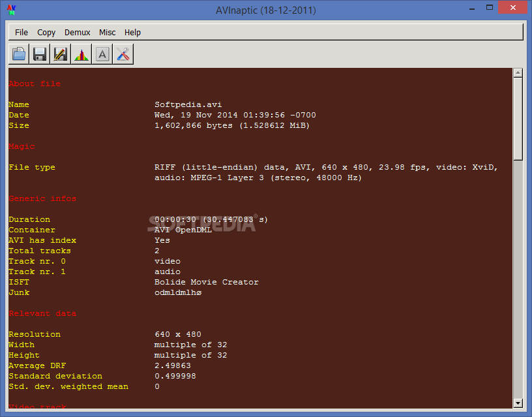The image size is (532, 417).
Task: Maximize the AVInaptic window
Action: [x=489, y=7]
